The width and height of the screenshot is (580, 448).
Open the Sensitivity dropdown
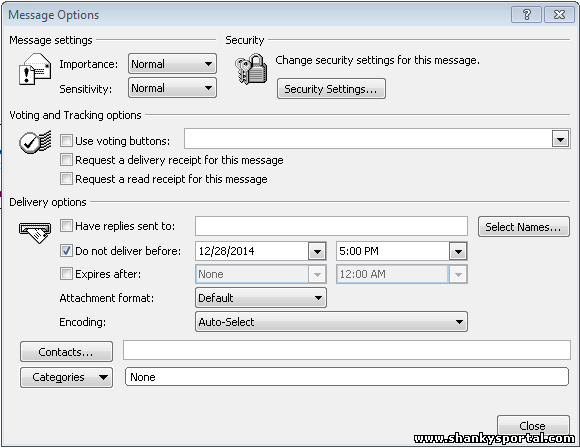(172, 88)
